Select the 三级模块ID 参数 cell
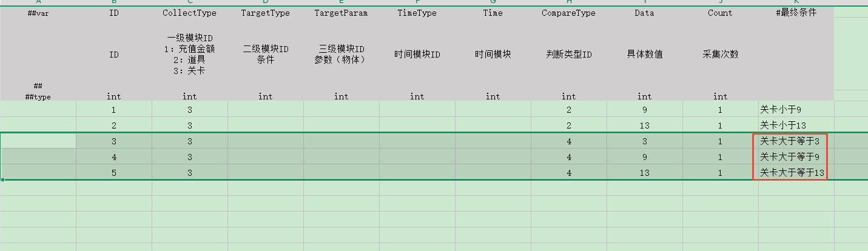The image size is (868, 251). pos(341,55)
